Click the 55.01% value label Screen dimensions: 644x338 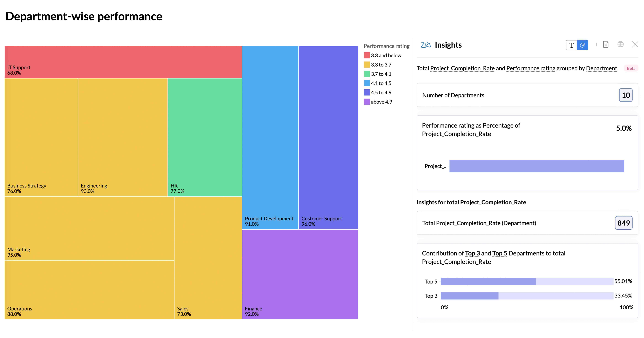[623, 281]
